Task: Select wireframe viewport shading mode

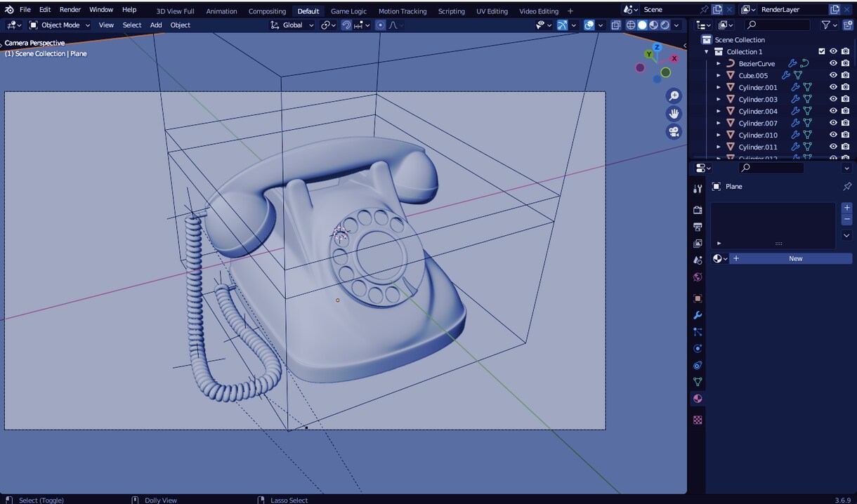Action: tap(631, 25)
